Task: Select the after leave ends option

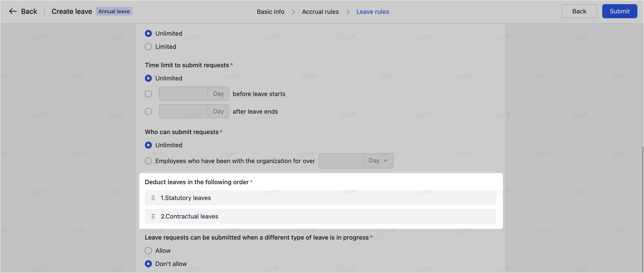Action: (148, 111)
